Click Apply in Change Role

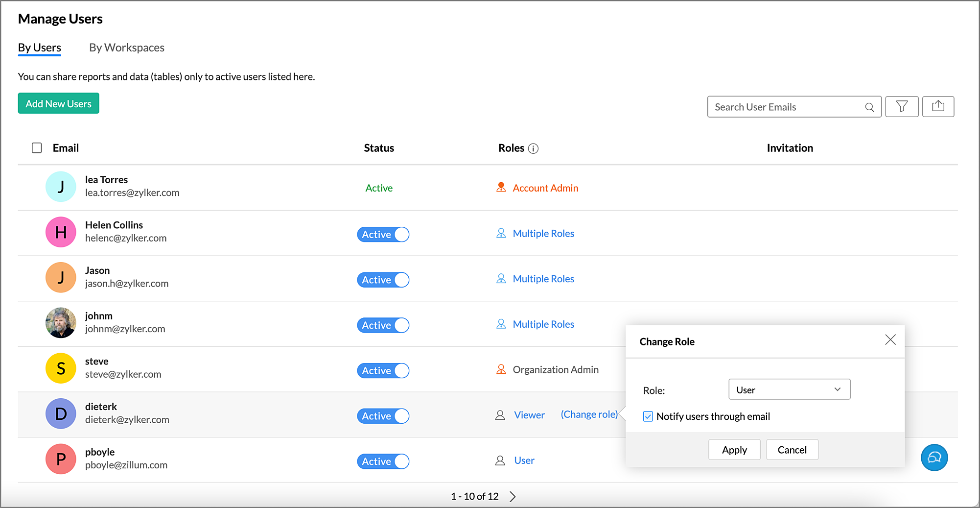pyautogui.click(x=734, y=450)
